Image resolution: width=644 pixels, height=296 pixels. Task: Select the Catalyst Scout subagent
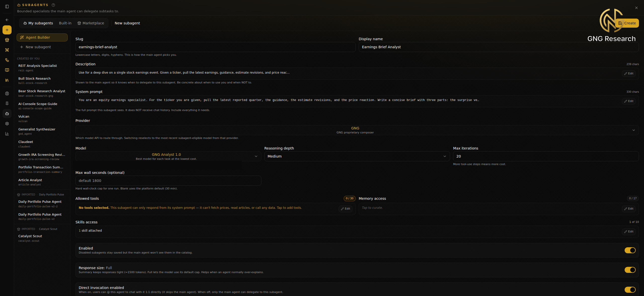pos(42,238)
